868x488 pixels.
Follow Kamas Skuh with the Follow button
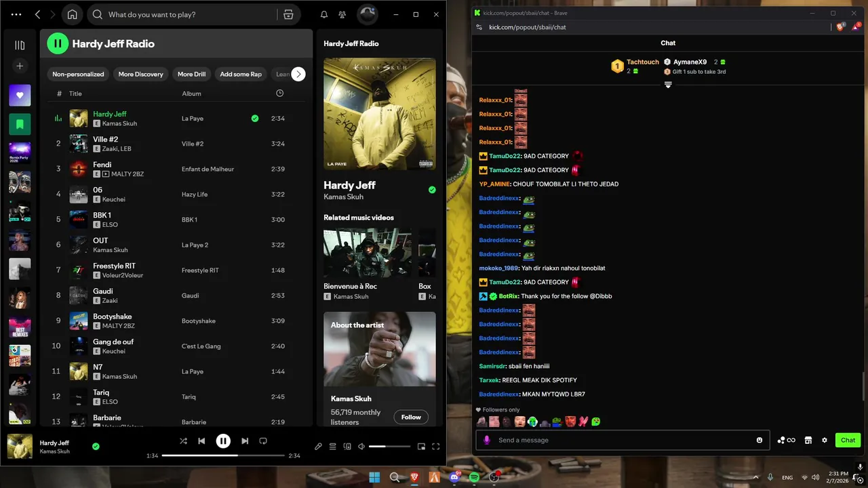(411, 417)
